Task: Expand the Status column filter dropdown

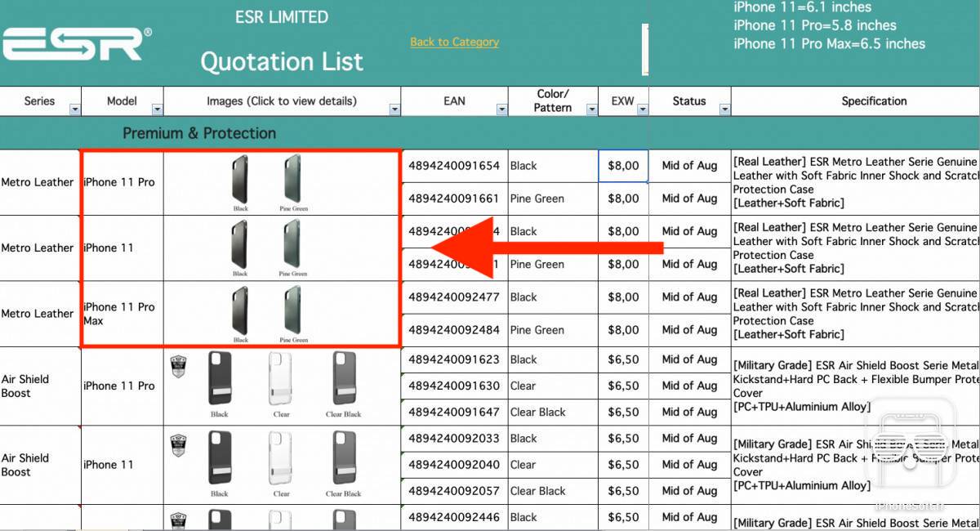Action: tap(724, 109)
